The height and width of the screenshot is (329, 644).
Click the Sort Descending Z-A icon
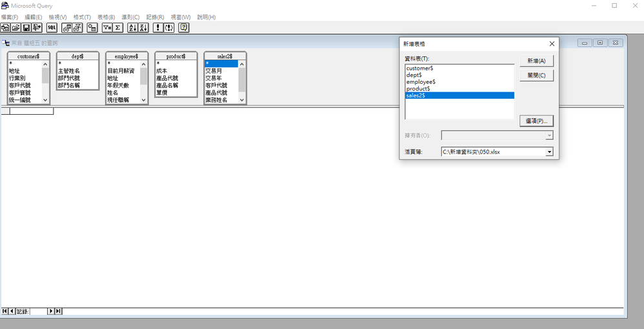pyautogui.click(x=143, y=28)
